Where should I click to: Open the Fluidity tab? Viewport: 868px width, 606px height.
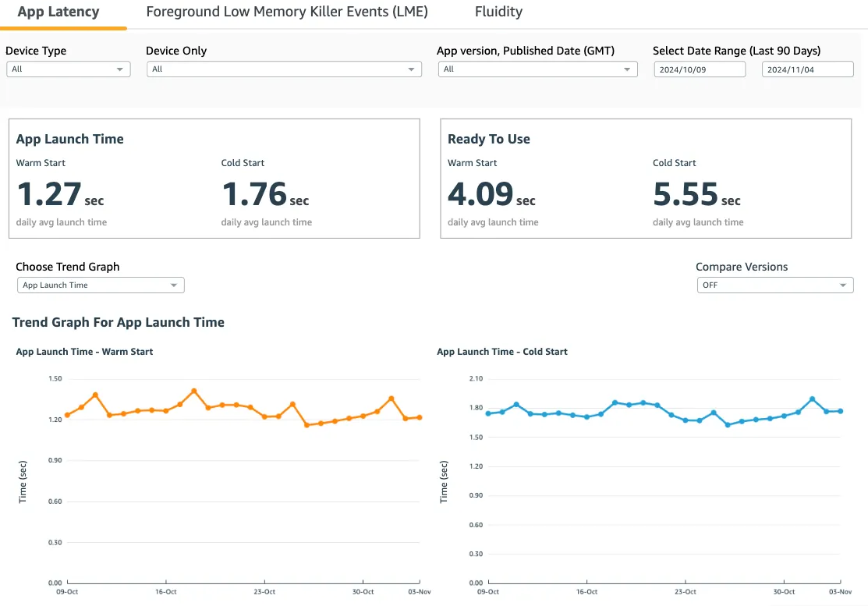tap(498, 12)
